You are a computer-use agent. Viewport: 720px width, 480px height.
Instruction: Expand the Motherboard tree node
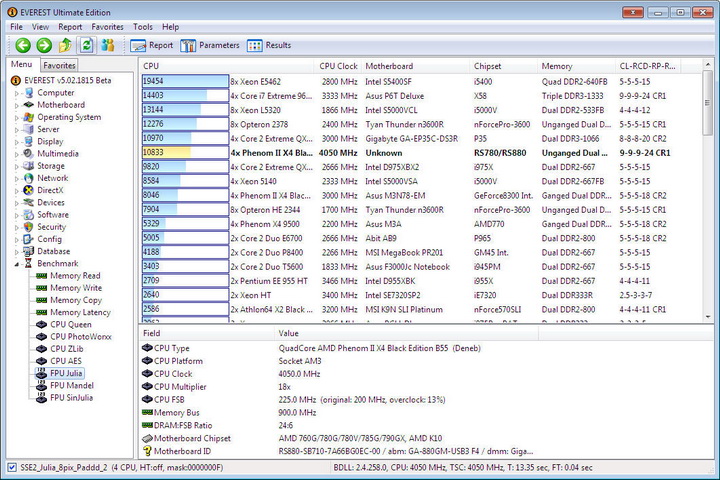click(17, 105)
